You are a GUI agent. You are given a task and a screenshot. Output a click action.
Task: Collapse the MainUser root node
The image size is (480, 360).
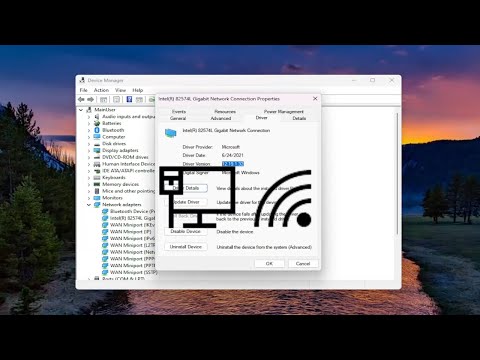81,110
